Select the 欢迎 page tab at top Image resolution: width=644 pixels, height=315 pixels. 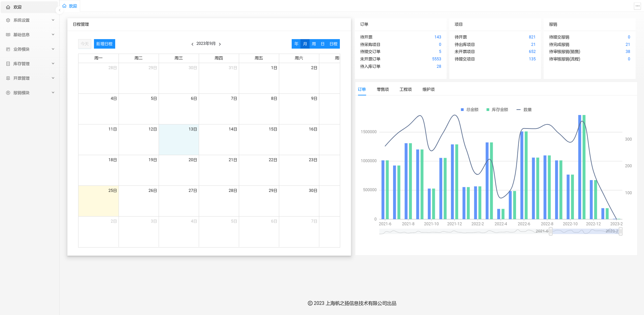(x=70, y=6)
